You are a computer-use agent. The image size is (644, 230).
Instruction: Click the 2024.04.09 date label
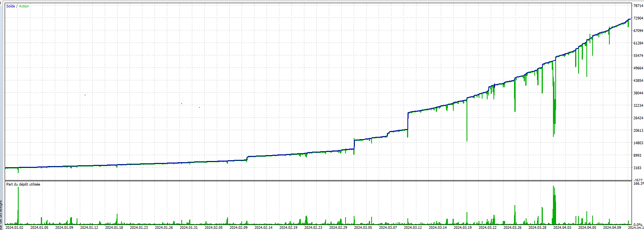pyautogui.click(x=612, y=228)
